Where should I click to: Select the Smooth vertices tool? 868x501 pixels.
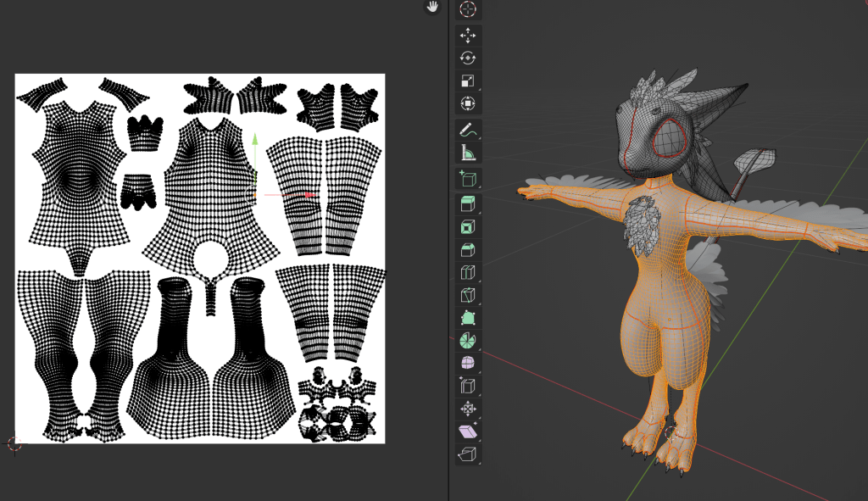[x=468, y=364]
